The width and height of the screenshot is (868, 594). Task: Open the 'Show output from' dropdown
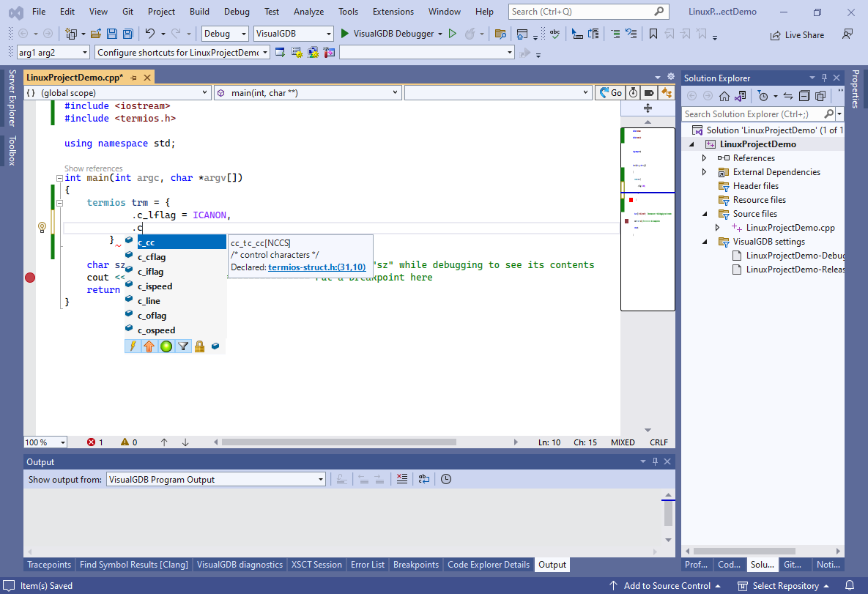click(x=216, y=480)
